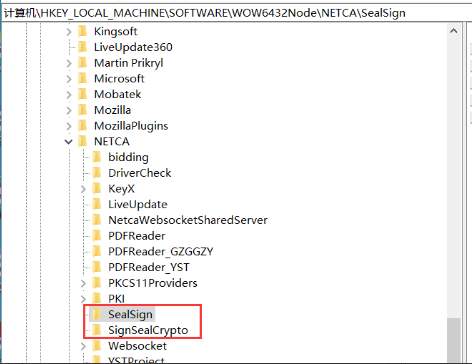Click the SignSealCrypto folder icon
The image size is (472, 364).
(97, 330)
